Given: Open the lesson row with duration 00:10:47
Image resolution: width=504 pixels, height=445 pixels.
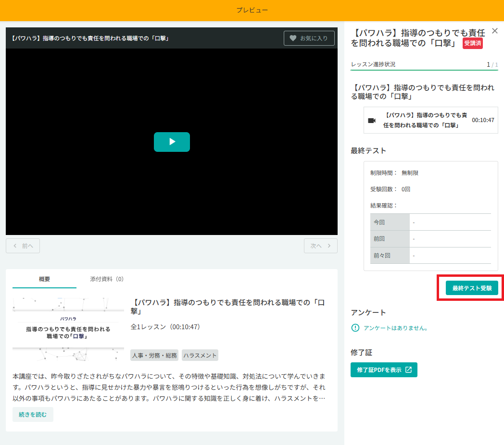Looking at the screenshot, I should pyautogui.click(x=431, y=120).
